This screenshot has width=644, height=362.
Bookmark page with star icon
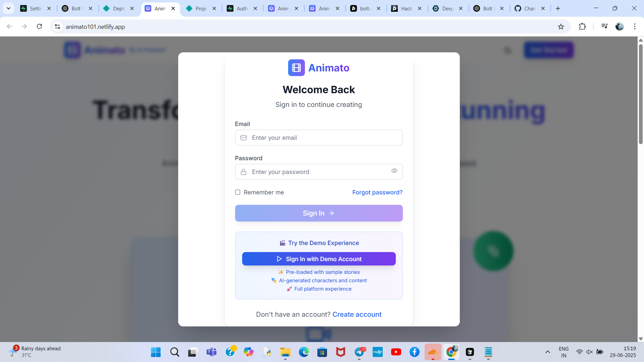561,26
